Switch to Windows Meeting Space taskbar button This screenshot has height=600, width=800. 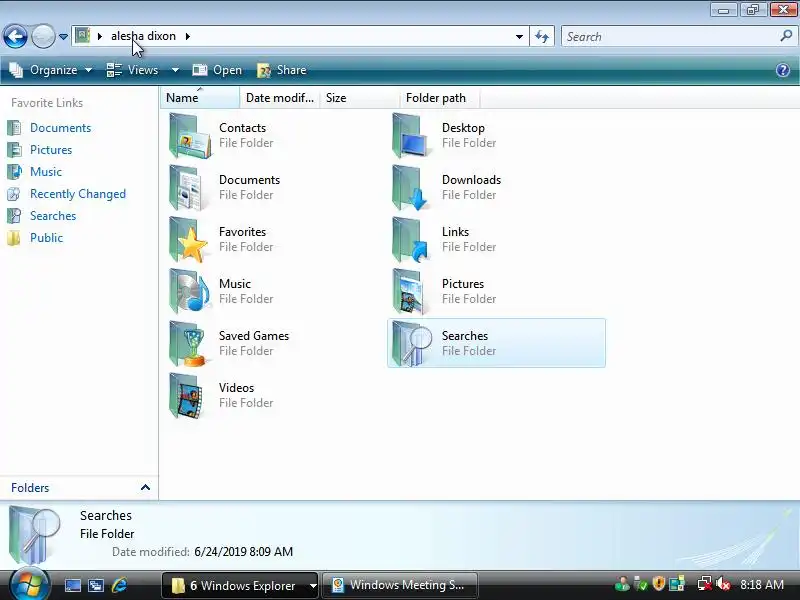[x=401, y=585]
